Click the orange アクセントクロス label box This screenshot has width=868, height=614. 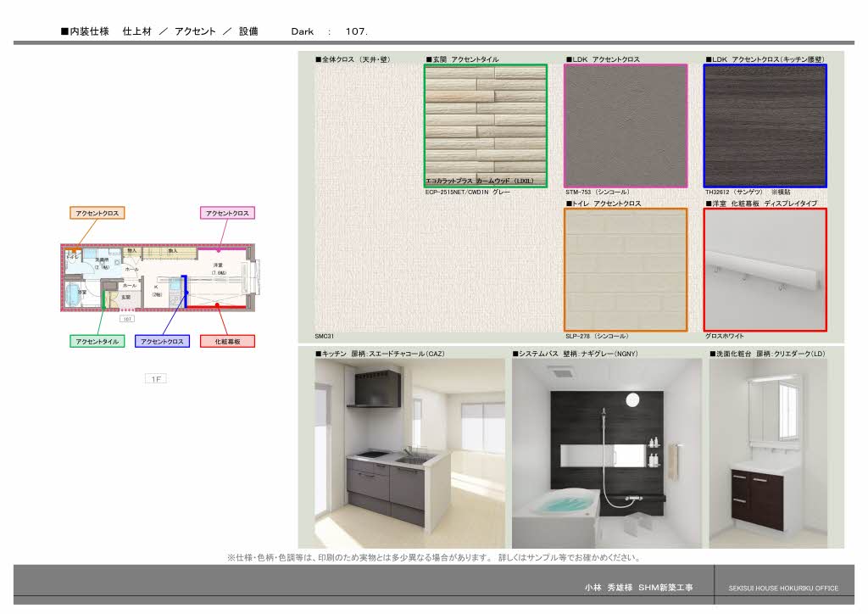[97, 213]
